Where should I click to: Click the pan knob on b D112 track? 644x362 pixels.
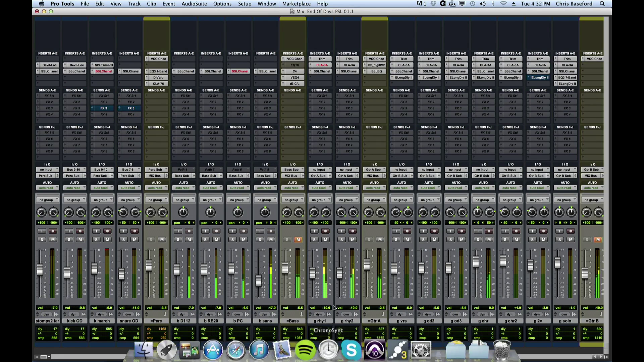183,212
